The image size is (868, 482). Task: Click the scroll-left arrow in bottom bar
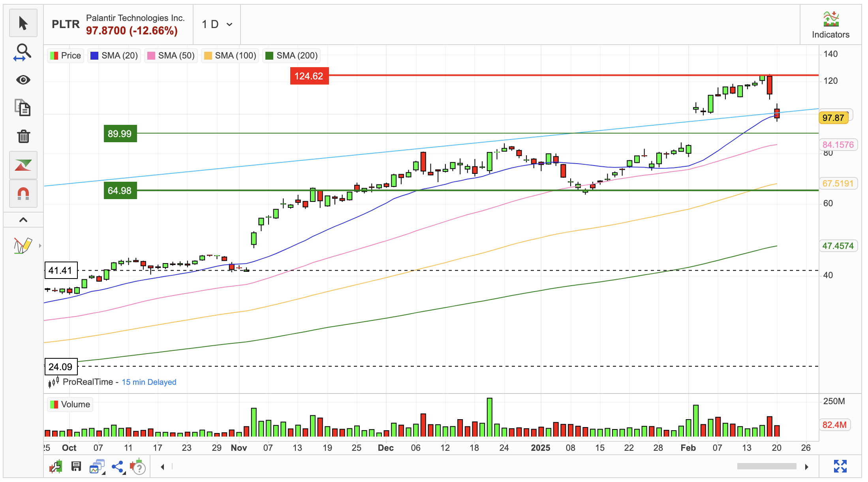[x=162, y=467]
